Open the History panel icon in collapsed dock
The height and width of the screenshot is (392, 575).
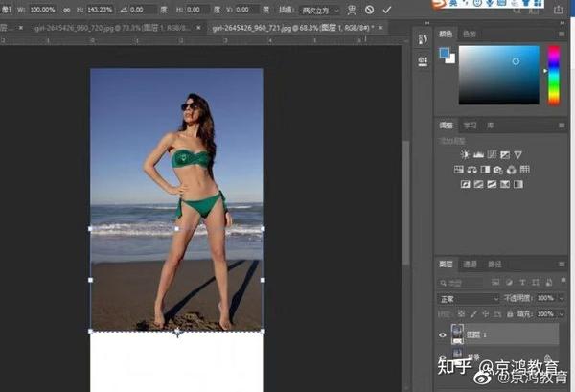tap(423, 39)
